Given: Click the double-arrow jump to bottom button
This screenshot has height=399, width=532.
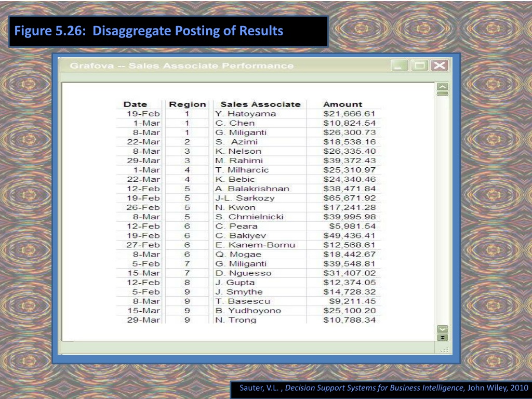Looking at the screenshot, I should click(443, 337).
